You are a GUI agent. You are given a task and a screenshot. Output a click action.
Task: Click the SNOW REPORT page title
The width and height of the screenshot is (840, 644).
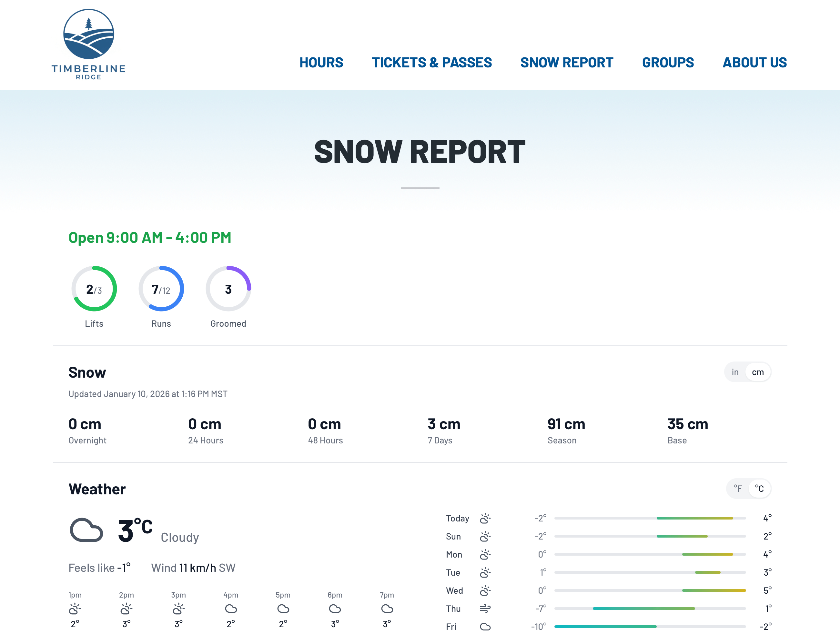420,152
